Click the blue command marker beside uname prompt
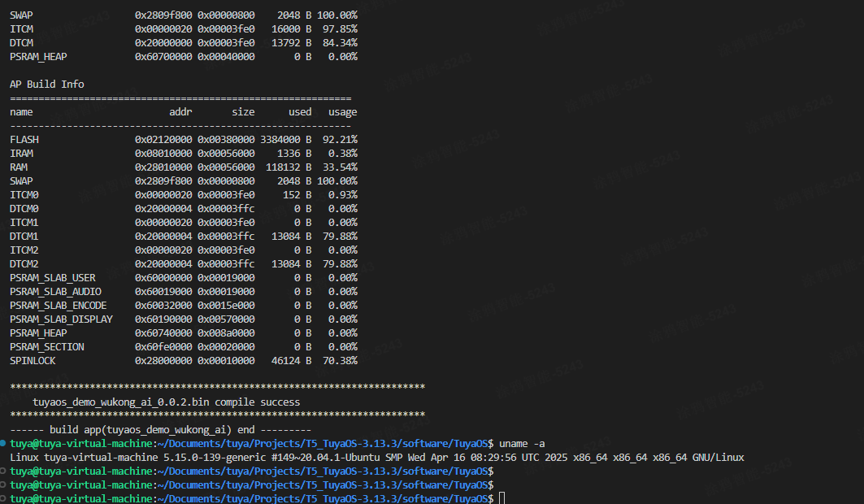Image resolution: width=864 pixels, height=504 pixels. (4, 443)
